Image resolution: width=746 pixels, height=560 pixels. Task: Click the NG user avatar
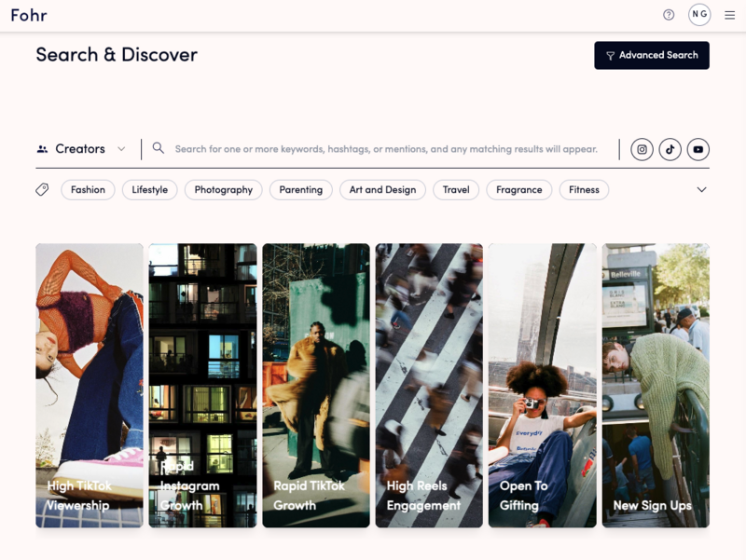coord(699,15)
